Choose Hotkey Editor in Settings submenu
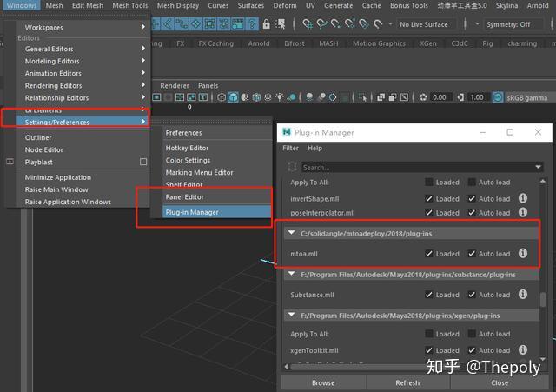 (x=216, y=148)
